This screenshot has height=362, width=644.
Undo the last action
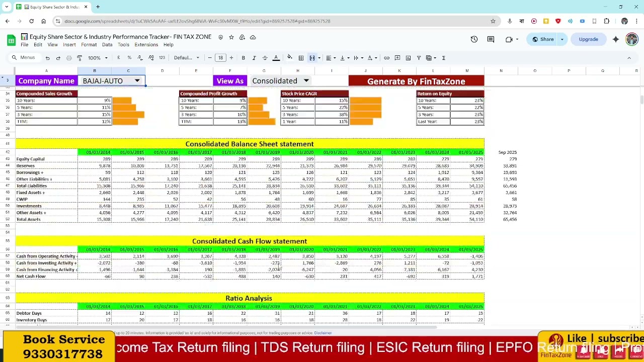coord(47,58)
